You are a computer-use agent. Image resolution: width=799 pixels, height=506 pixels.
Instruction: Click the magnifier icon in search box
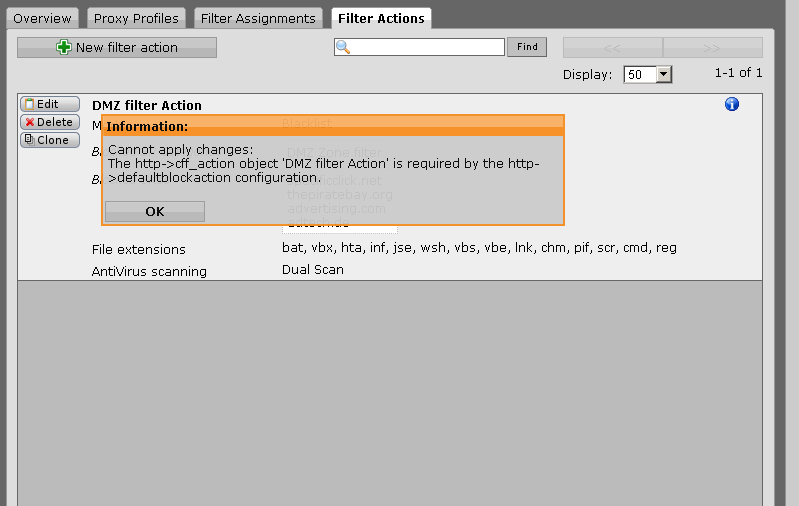coord(343,47)
